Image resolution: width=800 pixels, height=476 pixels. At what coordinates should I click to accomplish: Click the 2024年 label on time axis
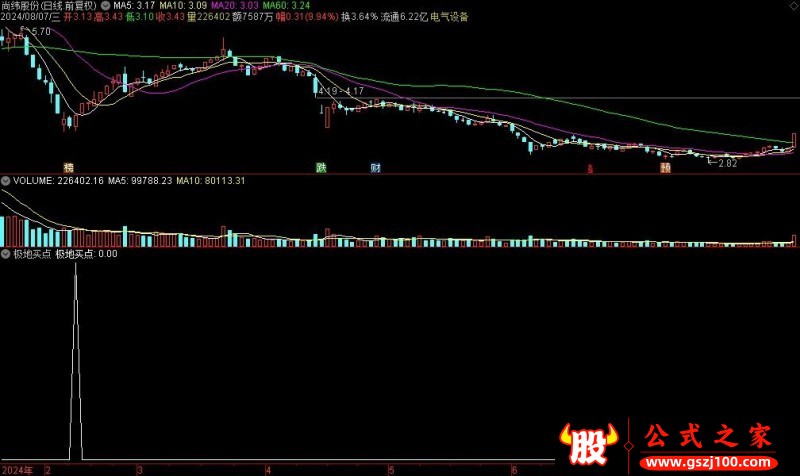click(17, 470)
